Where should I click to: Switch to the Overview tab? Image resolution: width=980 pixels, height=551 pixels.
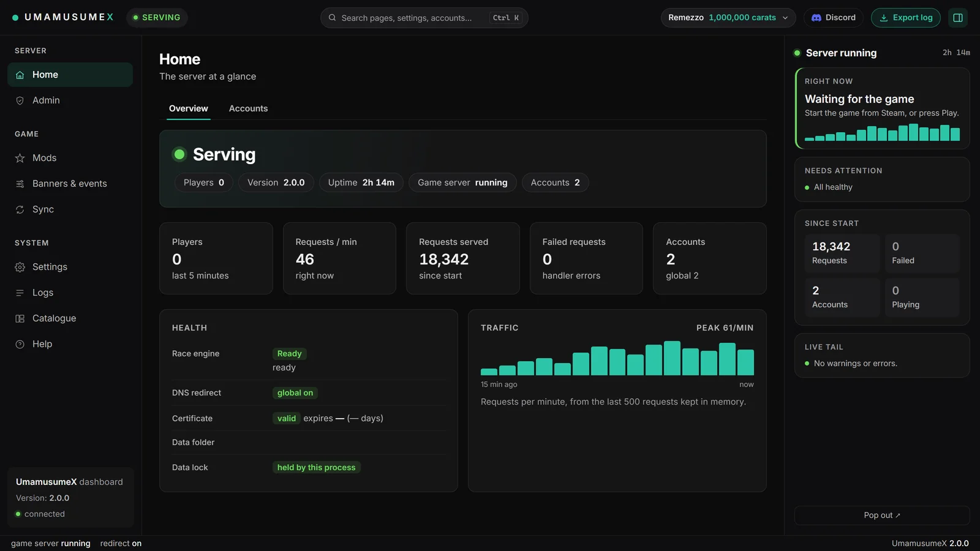tap(189, 108)
